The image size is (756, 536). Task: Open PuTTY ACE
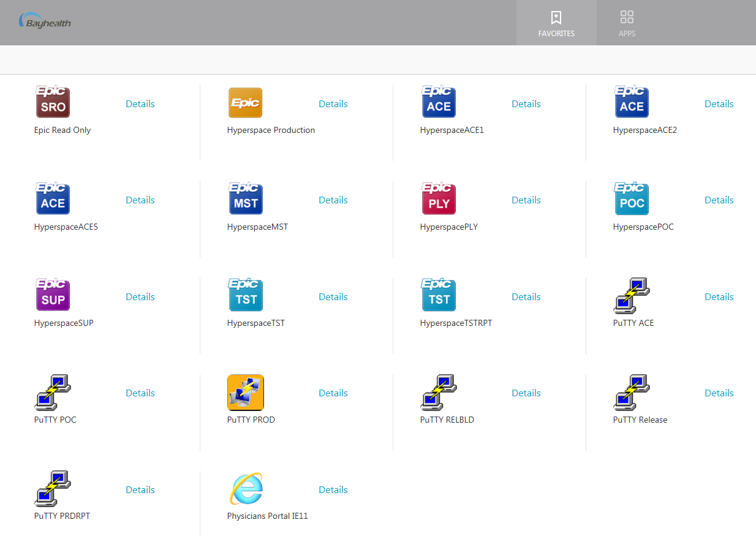pyautogui.click(x=632, y=295)
